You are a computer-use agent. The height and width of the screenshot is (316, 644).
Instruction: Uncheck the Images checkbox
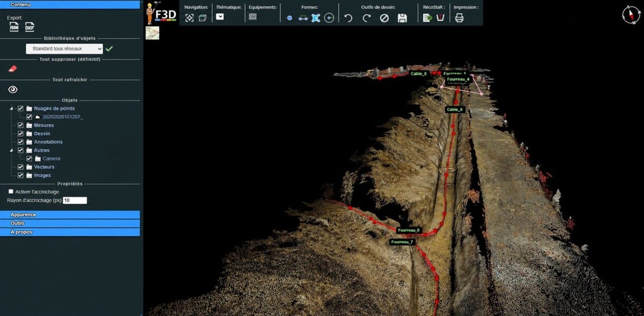click(21, 175)
